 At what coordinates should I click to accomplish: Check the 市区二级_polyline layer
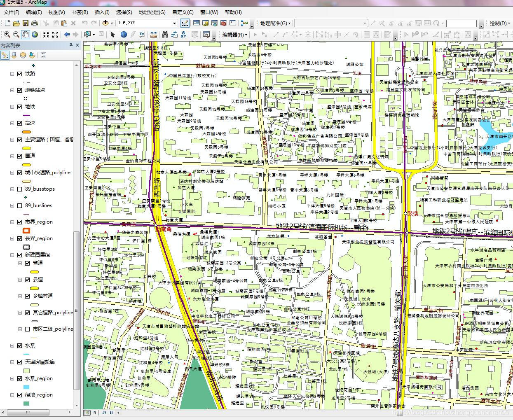coord(27,329)
